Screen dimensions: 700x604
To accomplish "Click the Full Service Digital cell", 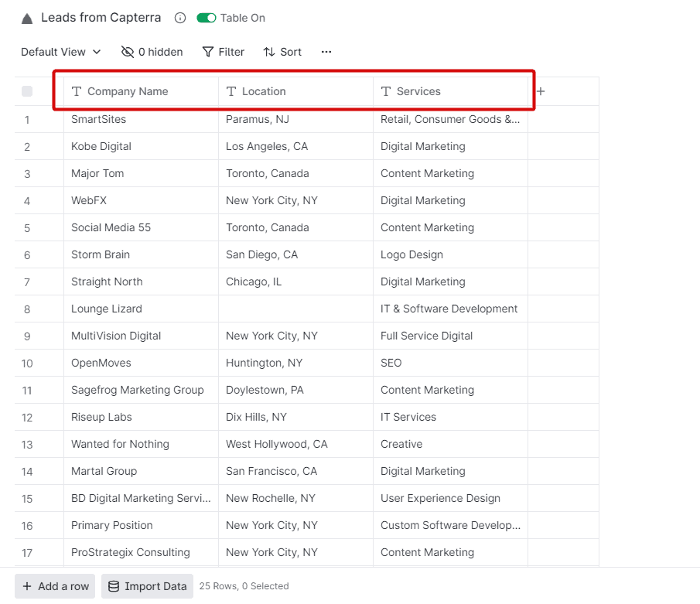I will click(450, 336).
